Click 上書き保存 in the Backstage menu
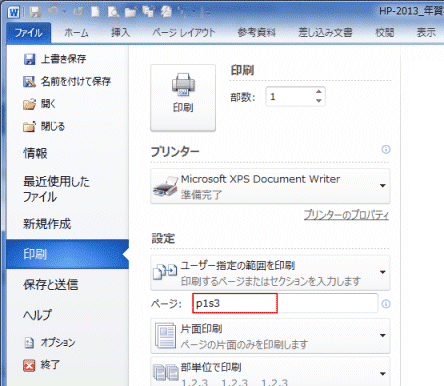The width and height of the screenshot is (444, 386). pos(55,59)
